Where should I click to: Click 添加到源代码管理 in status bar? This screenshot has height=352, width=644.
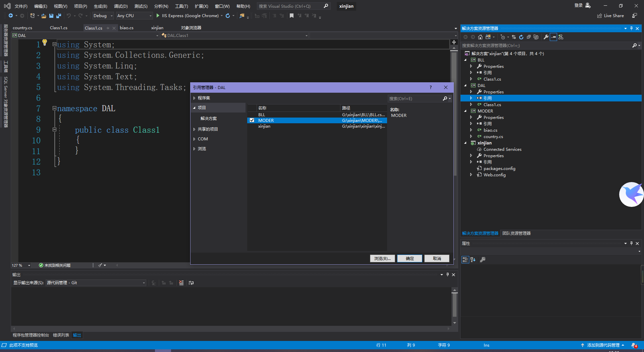(603, 345)
